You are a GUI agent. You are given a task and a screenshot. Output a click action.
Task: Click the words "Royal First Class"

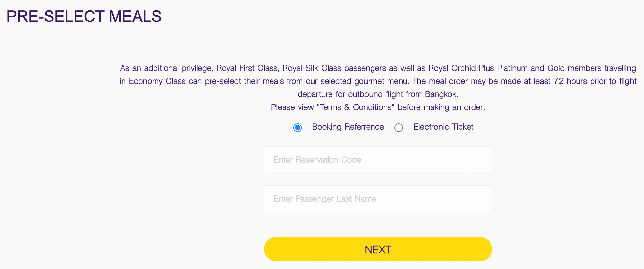247,68
